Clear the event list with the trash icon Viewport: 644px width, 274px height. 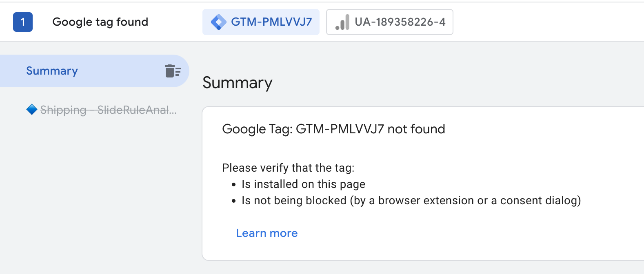[x=173, y=71]
